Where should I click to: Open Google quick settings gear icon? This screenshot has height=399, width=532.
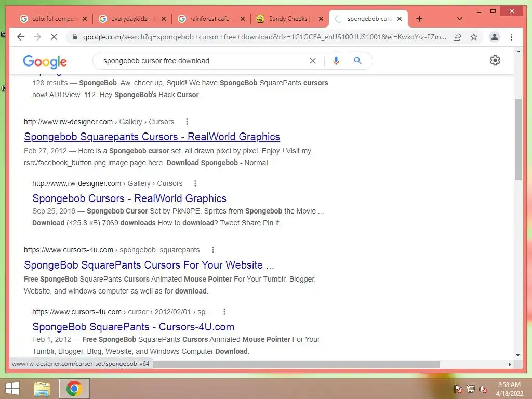[495, 60]
